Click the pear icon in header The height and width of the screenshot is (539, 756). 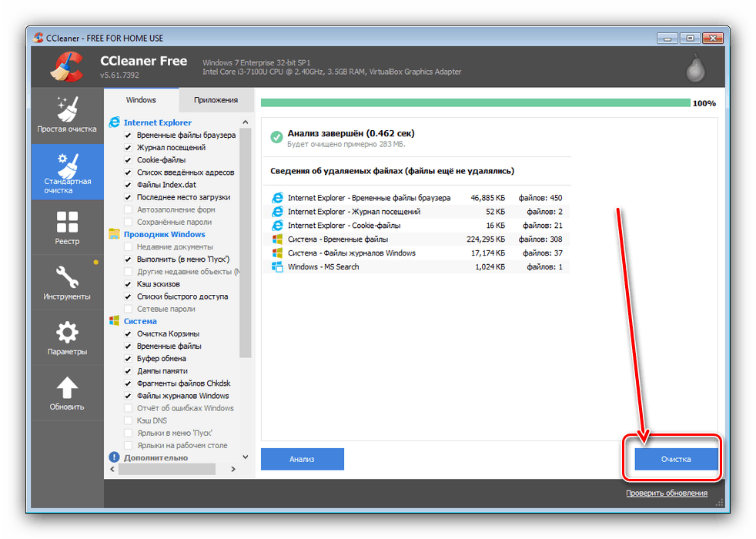(695, 69)
